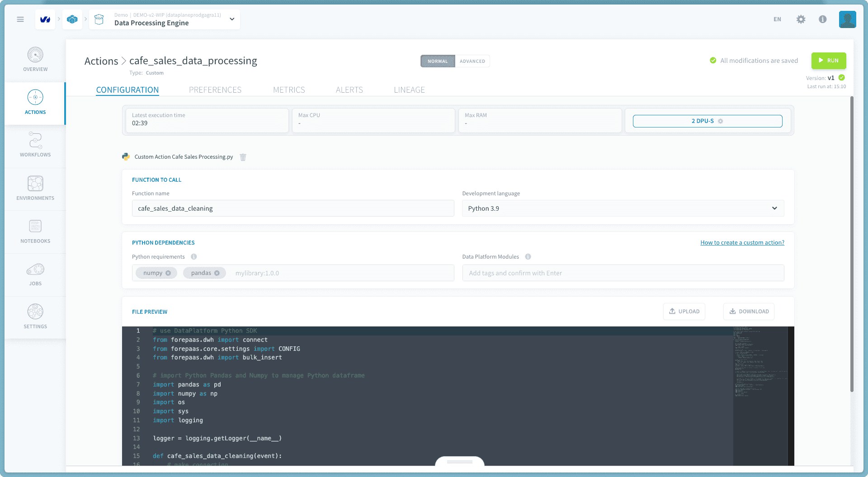This screenshot has width=868, height=477.
Task: Open Notebooks in sidebar
Action: (35, 231)
